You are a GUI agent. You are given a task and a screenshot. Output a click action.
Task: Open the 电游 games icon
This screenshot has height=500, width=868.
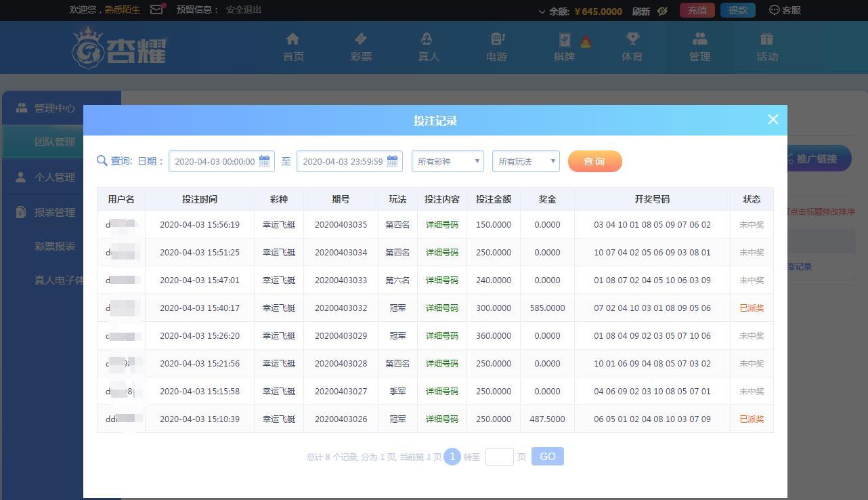497,39
